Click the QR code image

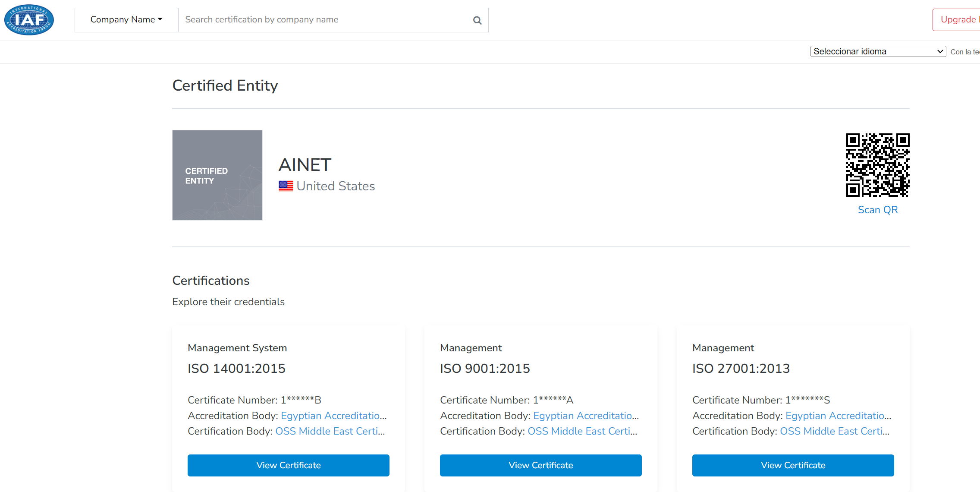point(877,165)
